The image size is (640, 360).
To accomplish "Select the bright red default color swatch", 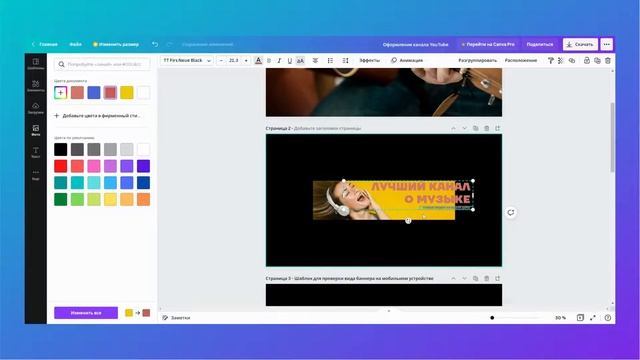I will point(60,166).
